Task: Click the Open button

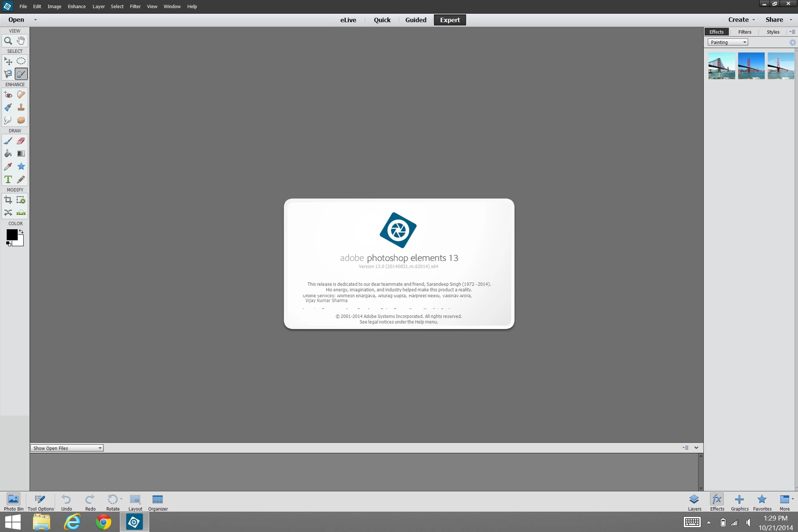Action: tap(16, 20)
